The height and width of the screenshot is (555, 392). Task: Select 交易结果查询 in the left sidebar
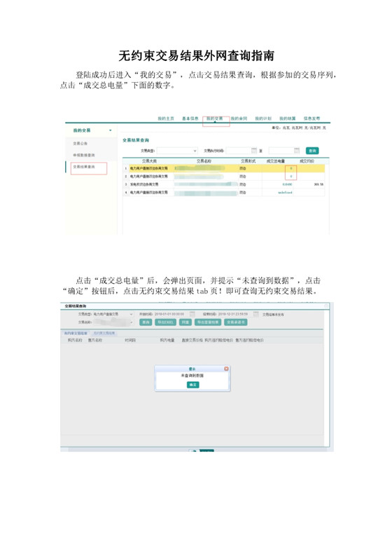(84, 167)
